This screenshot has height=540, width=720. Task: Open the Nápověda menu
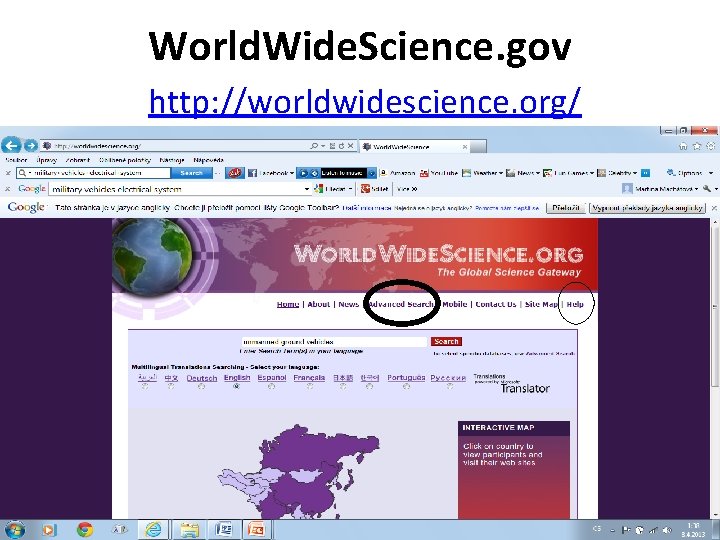pyautogui.click(x=208, y=160)
